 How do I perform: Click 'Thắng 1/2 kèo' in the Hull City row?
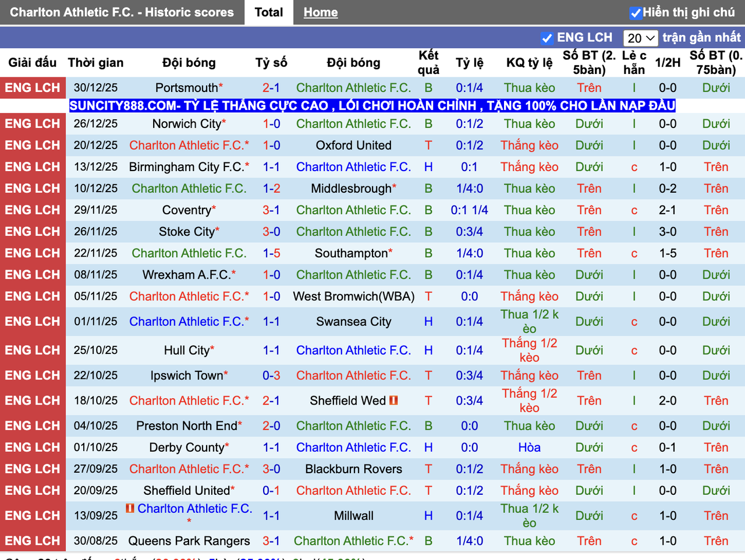point(530,350)
